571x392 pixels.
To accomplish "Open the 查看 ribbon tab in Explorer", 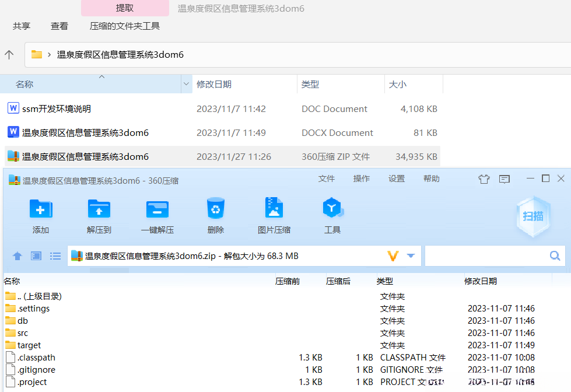I will 59,26.
